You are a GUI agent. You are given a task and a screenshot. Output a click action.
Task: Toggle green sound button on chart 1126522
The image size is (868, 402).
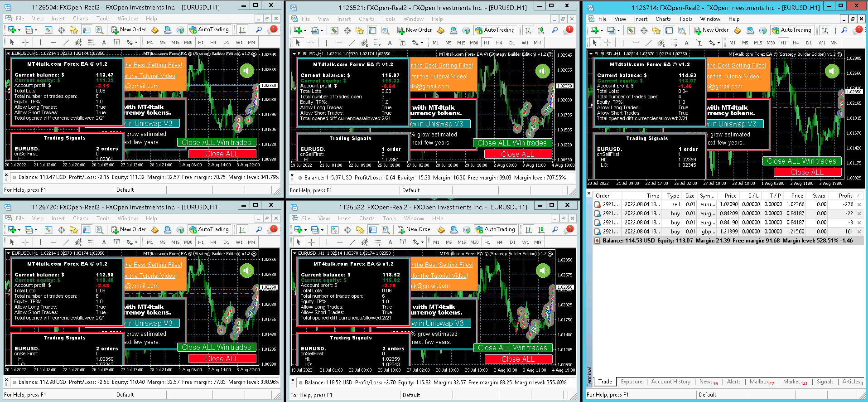[543, 271]
